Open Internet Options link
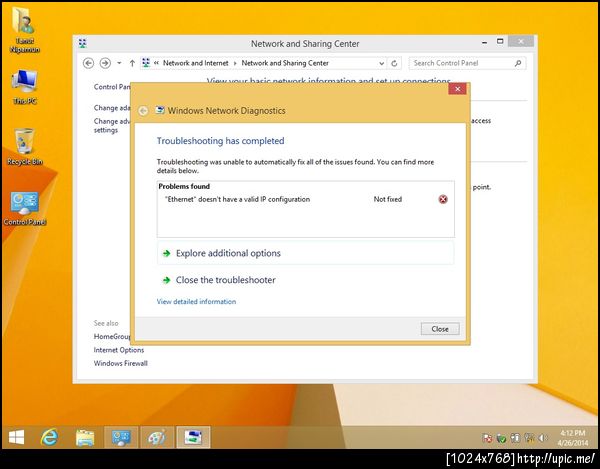600x469 pixels. [x=119, y=350]
